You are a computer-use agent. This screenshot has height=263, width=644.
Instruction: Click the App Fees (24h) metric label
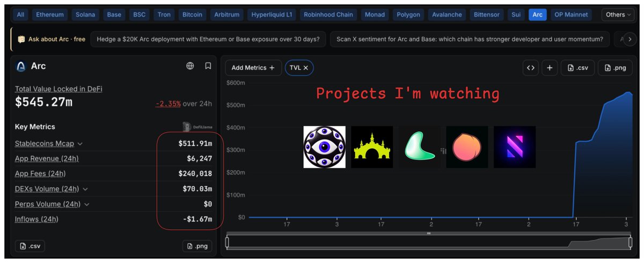(x=40, y=174)
